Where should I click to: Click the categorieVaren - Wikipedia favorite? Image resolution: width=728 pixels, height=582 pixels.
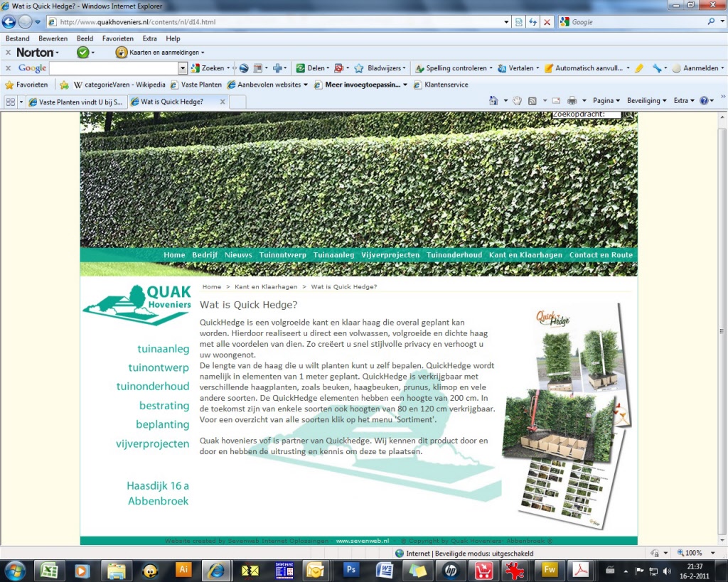[x=119, y=85]
